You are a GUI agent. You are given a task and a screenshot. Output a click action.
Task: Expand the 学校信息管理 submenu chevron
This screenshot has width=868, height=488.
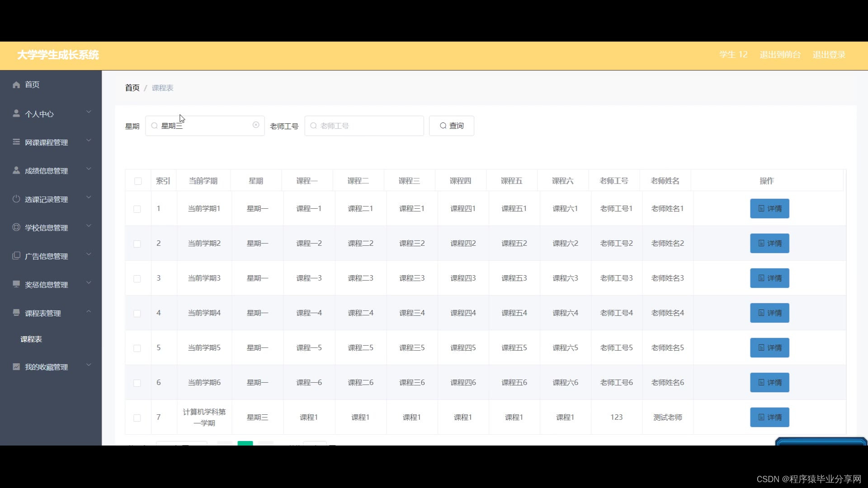89,226
